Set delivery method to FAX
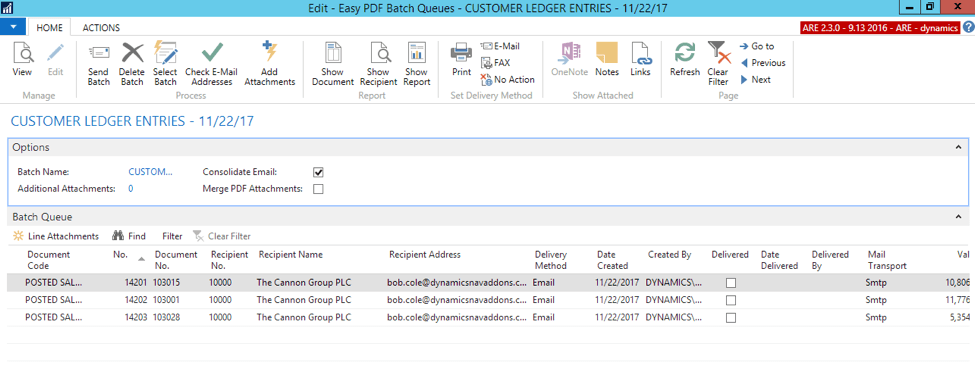Viewport: 975px width, 369px height. pyautogui.click(x=496, y=63)
